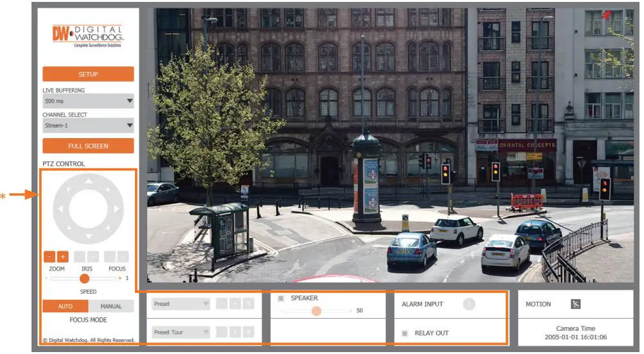Open the LIVE BUFFERING 500 ms dropdown
The height and width of the screenshot is (354, 644).
(x=88, y=101)
